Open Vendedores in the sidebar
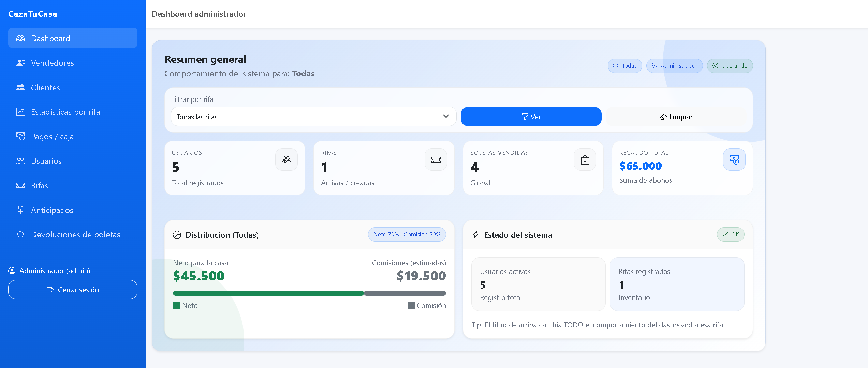Screen dimensions: 868x368 tap(52, 63)
